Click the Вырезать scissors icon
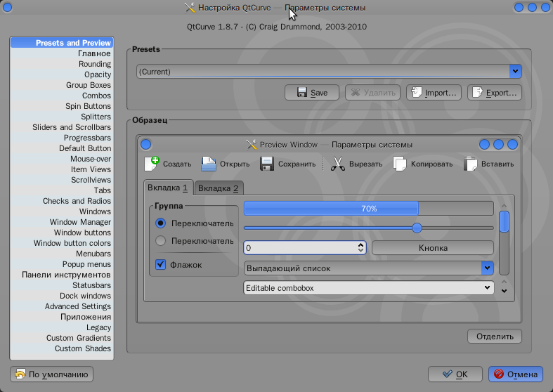Image resolution: width=553 pixels, height=392 pixels. point(338,164)
